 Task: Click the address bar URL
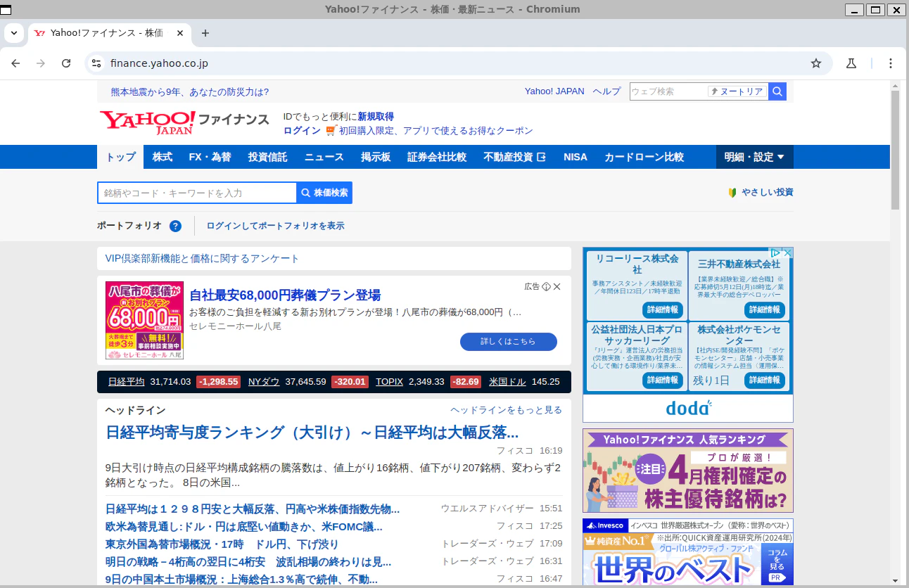159,63
